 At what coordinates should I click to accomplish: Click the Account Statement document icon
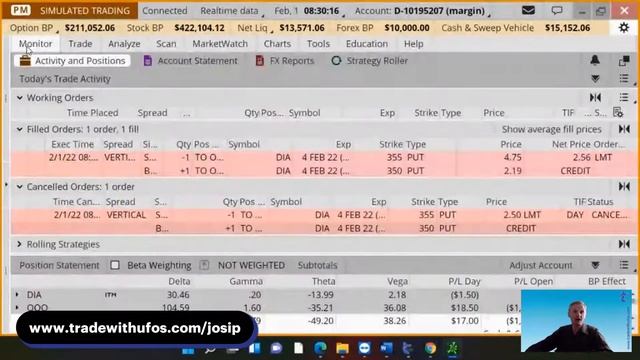148,61
